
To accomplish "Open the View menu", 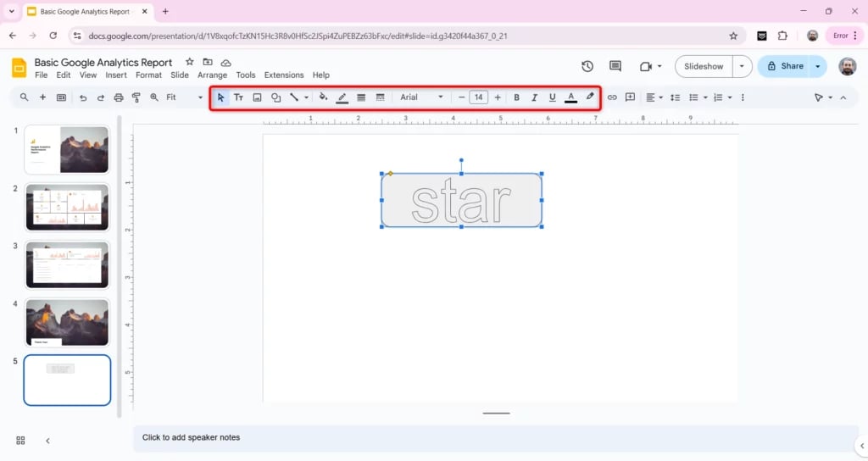I will tap(88, 75).
